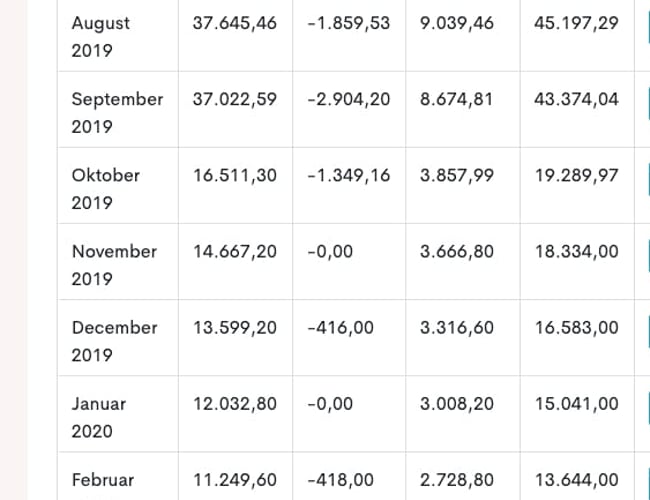The height and width of the screenshot is (500, 650).
Task: Click the total 45.197,29
Action: [x=577, y=23]
